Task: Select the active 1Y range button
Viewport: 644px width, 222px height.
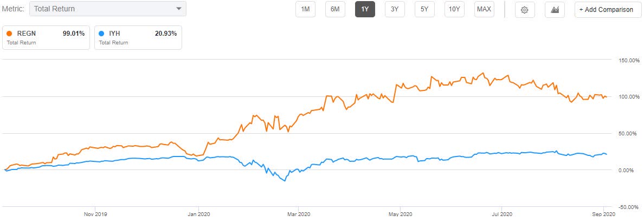Action: pyautogui.click(x=365, y=9)
